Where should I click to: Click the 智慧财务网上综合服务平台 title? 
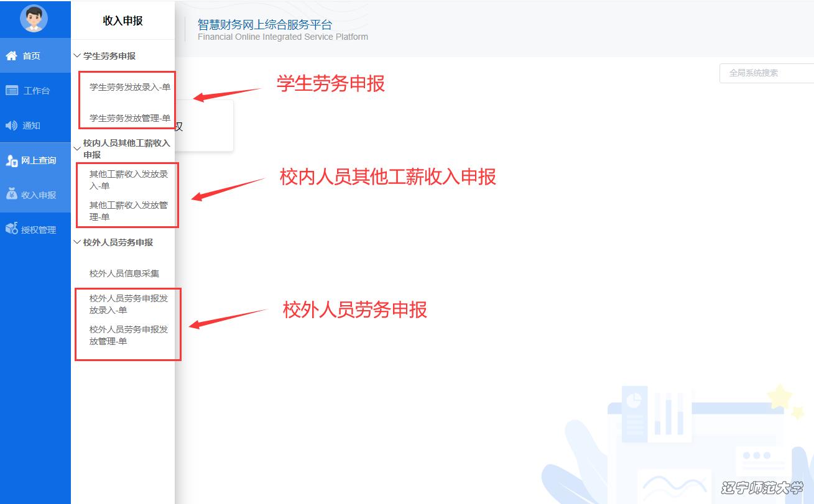pyautogui.click(x=265, y=25)
